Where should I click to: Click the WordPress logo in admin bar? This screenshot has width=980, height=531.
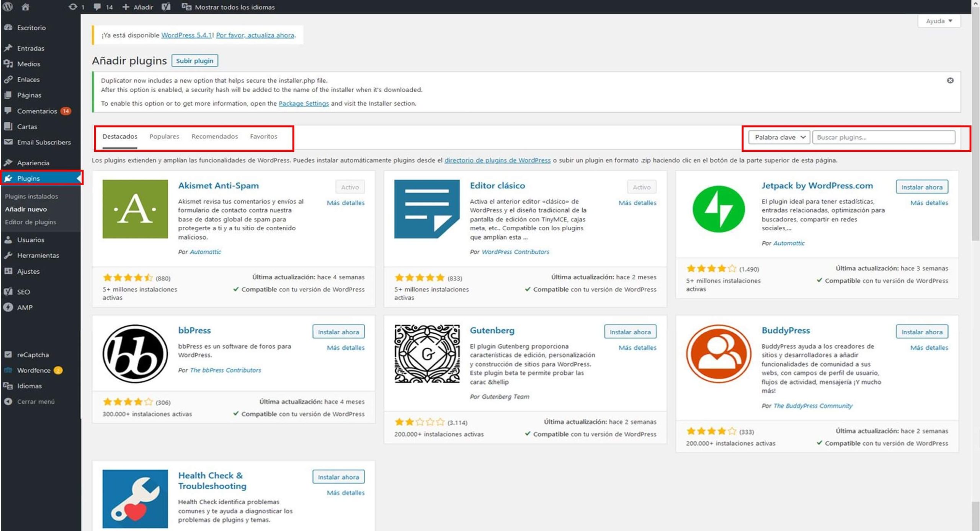8,7
